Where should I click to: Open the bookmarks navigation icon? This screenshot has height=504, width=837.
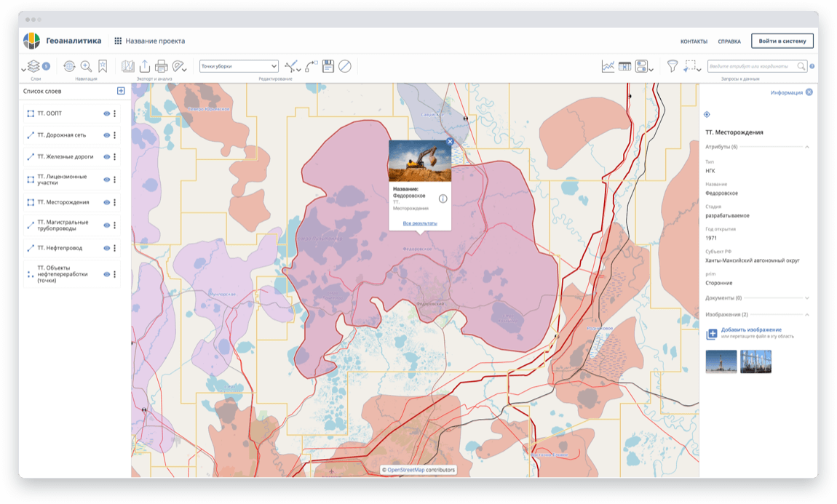coord(103,66)
